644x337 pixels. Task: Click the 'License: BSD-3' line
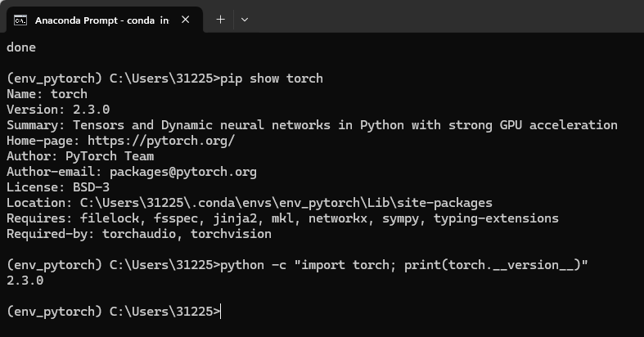58,187
